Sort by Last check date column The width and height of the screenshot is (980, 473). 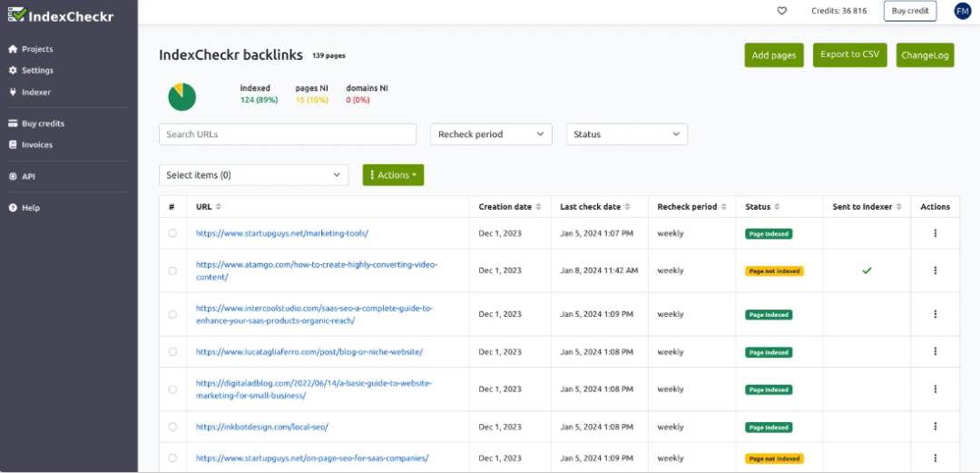[x=628, y=207]
